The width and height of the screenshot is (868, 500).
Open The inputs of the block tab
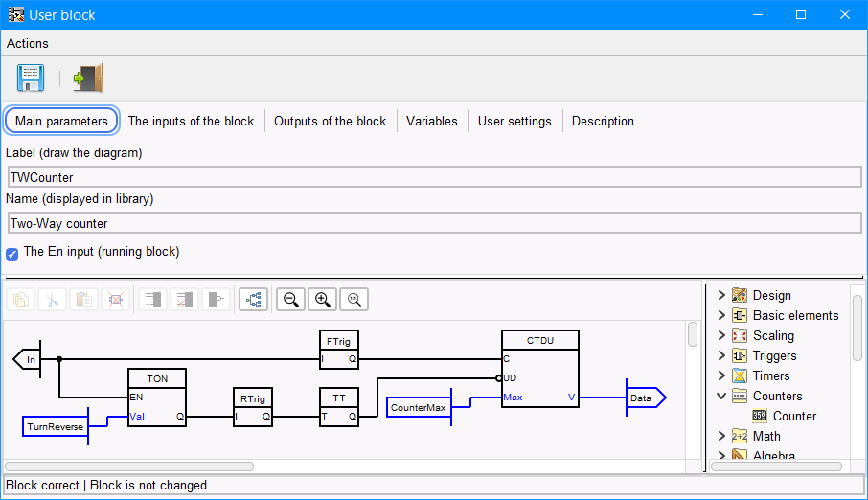click(x=192, y=121)
